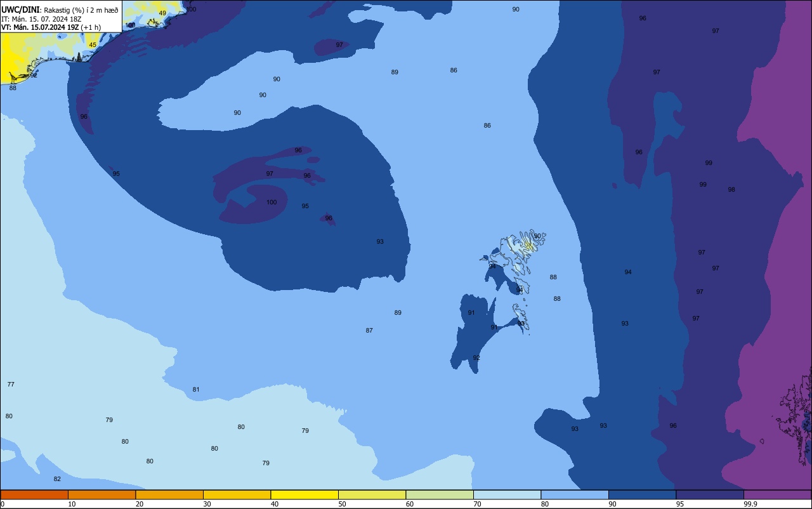Viewport: 812px width, 509px height.
Task: Click the '77' humidity value
Action: 11,385
